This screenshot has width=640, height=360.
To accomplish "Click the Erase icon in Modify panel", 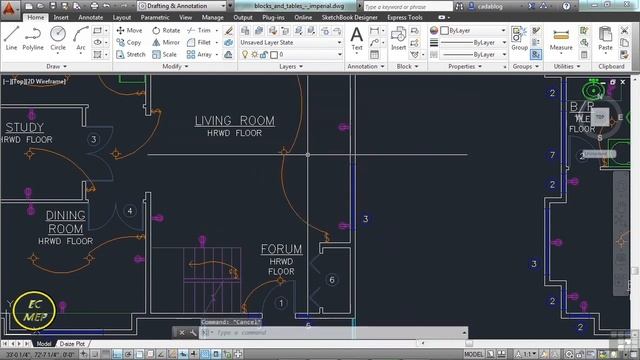I will (x=229, y=31).
